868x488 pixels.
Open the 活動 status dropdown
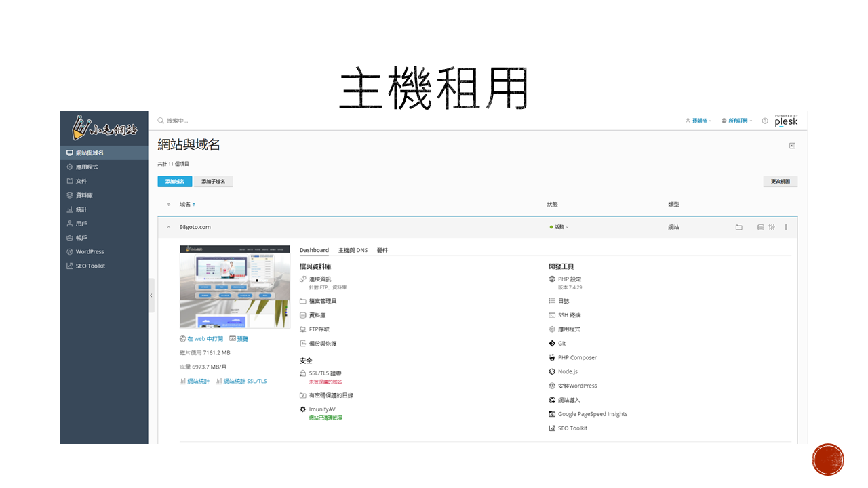(x=559, y=227)
